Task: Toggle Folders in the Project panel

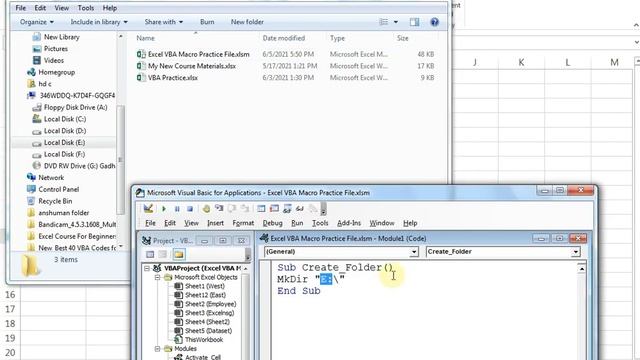Action: [179, 254]
